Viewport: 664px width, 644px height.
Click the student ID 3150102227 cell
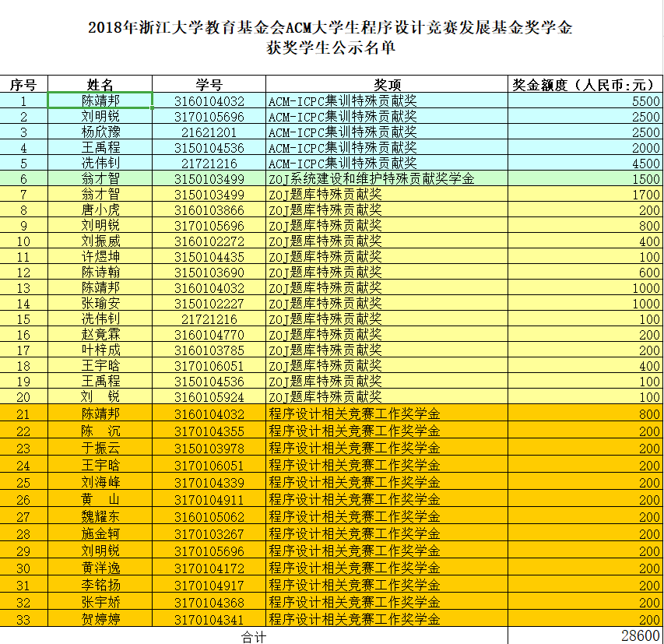click(x=209, y=304)
